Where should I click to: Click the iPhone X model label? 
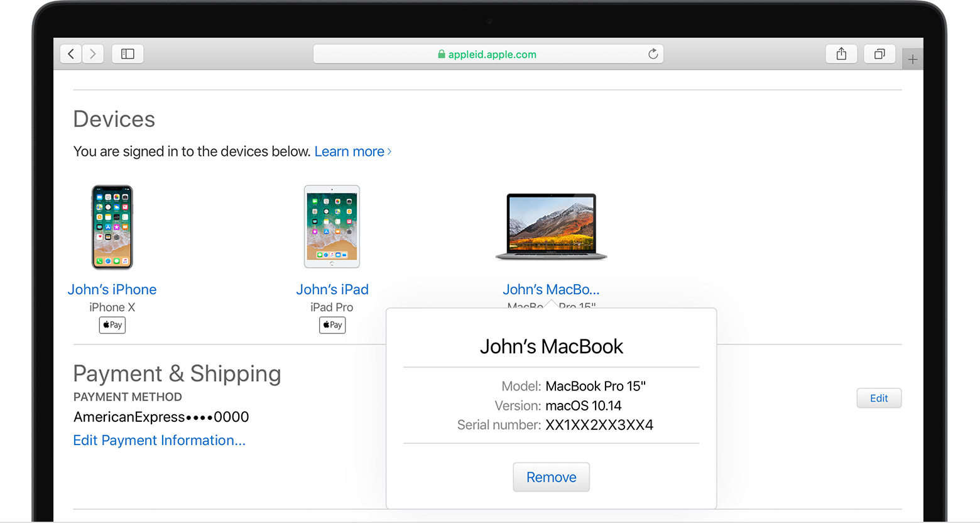pos(112,307)
